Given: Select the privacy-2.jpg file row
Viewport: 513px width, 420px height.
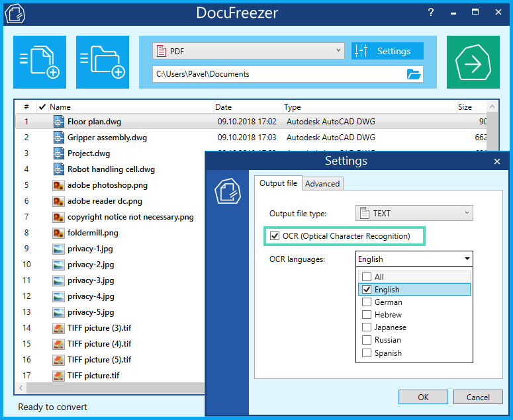Looking at the screenshot, I should [x=110, y=265].
